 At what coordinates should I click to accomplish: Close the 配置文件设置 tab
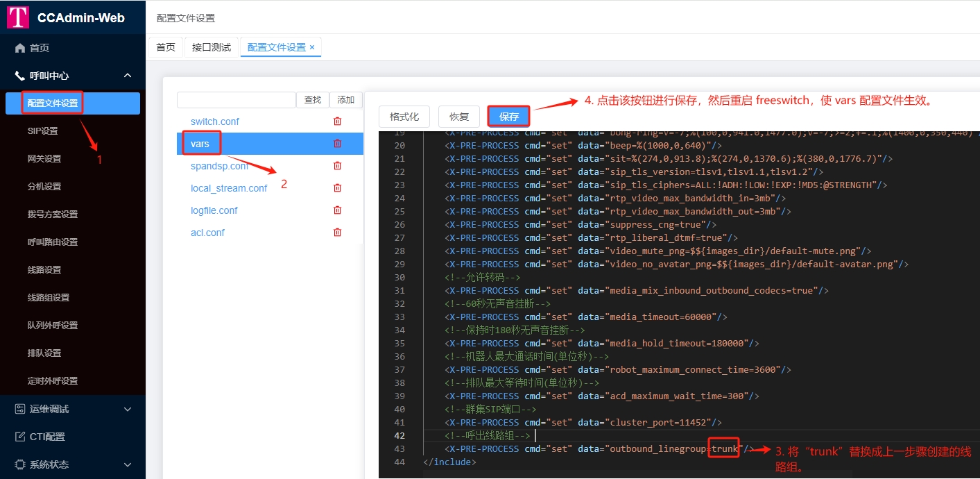click(x=312, y=47)
